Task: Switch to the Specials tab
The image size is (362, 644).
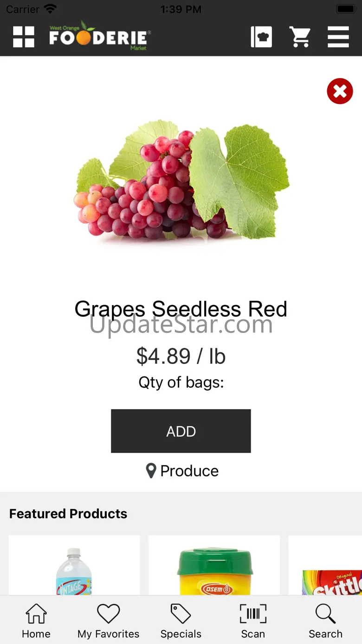Action: pyautogui.click(x=181, y=620)
